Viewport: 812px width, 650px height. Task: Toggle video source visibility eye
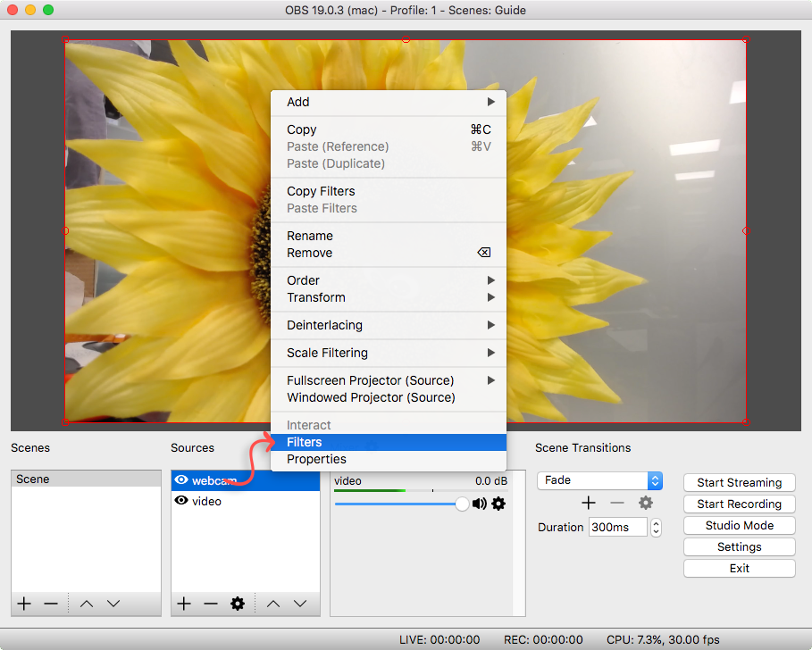[x=181, y=500]
